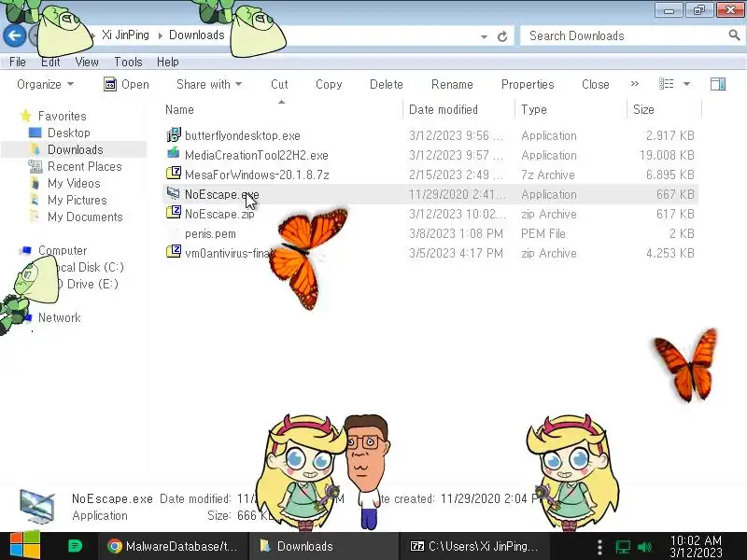This screenshot has height=560, width=747.
Task: Click Properties in the toolbar
Action: 528,84
